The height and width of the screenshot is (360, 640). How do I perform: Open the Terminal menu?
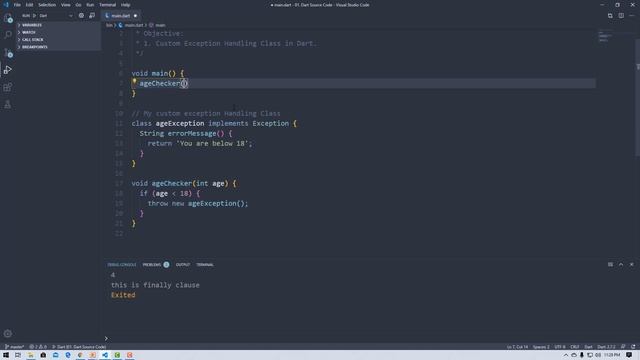point(107,5)
